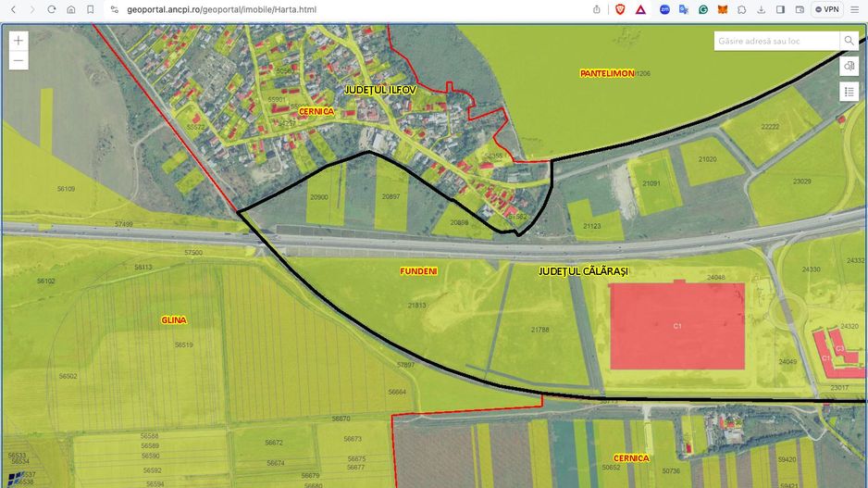Image resolution: width=868 pixels, height=488 pixels.
Task: Click parcel 24330 on the map
Action: pos(811,269)
